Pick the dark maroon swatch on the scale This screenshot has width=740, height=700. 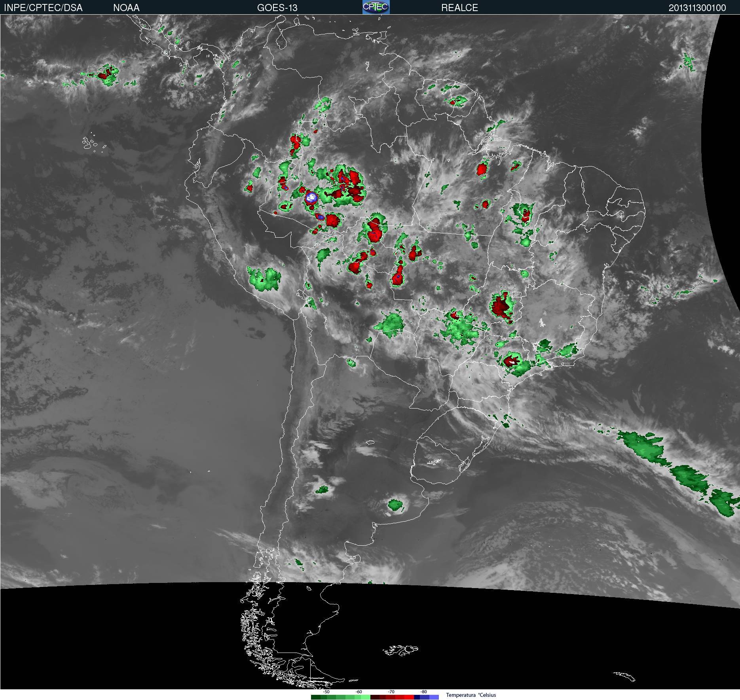pyautogui.click(x=375, y=697)
